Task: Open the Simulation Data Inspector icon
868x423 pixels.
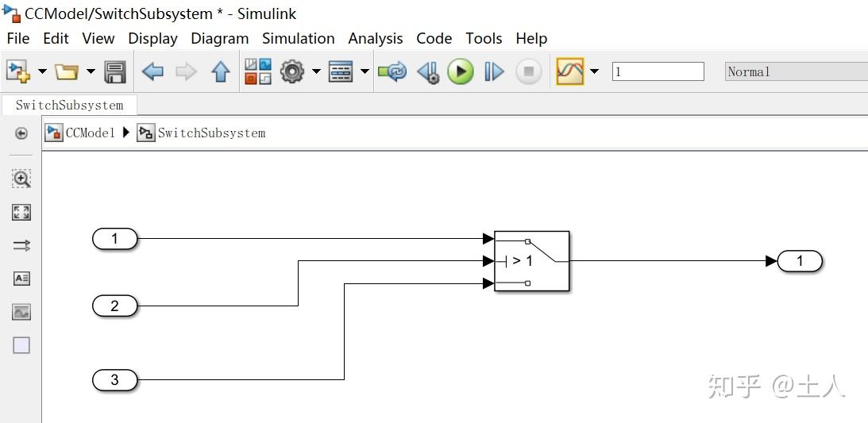Action: [569, 71]
